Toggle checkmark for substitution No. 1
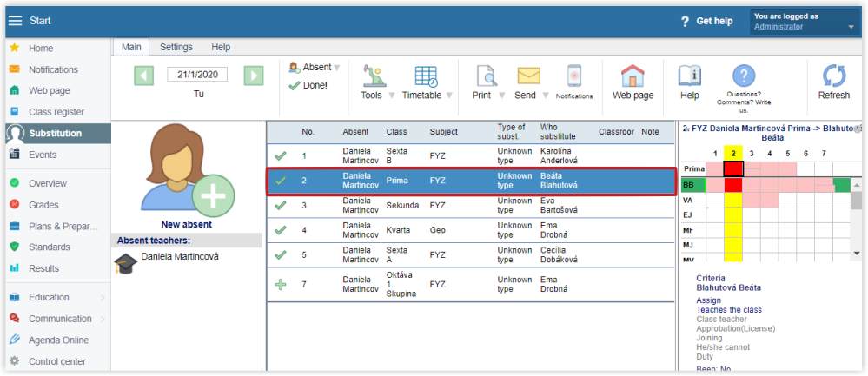Screen dimensions: 868x376 (281, 156)
